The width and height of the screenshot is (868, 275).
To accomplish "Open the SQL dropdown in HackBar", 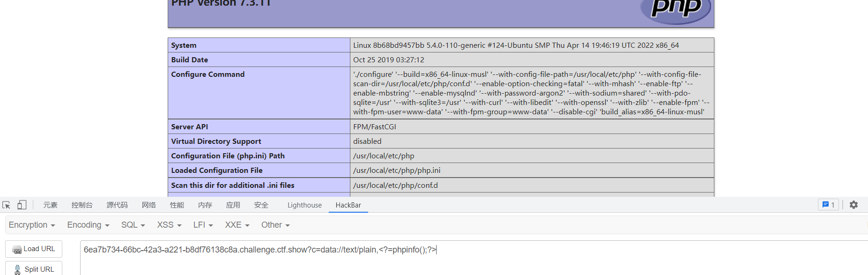I will click(x=133, y=225).
